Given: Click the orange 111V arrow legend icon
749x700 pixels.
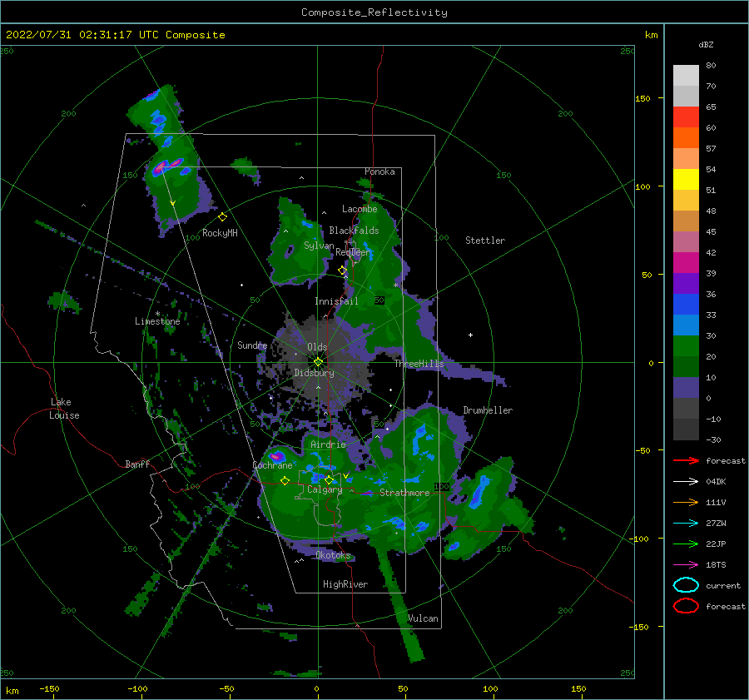Looking at the screenshot, I should (686, 502).
